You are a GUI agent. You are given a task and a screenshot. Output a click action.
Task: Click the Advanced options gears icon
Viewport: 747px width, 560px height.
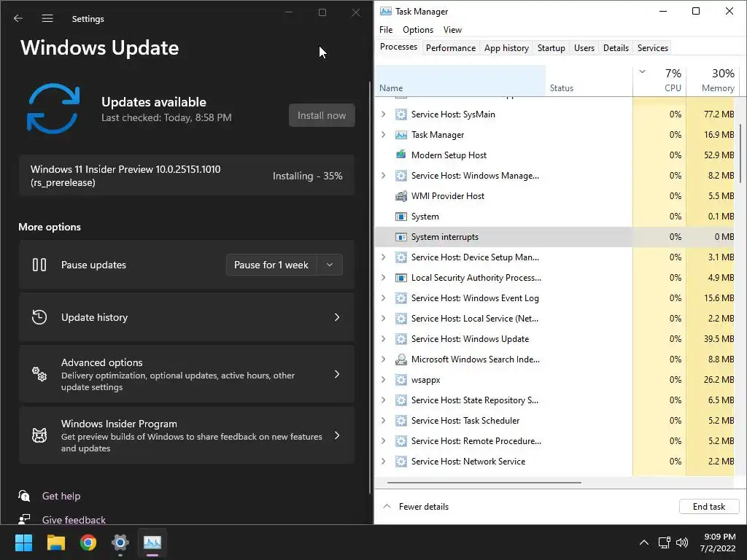(x=39, y=374)
